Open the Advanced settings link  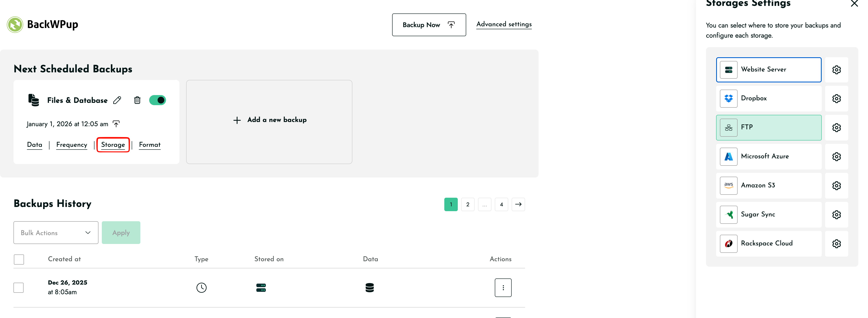(x=504, y=24)
